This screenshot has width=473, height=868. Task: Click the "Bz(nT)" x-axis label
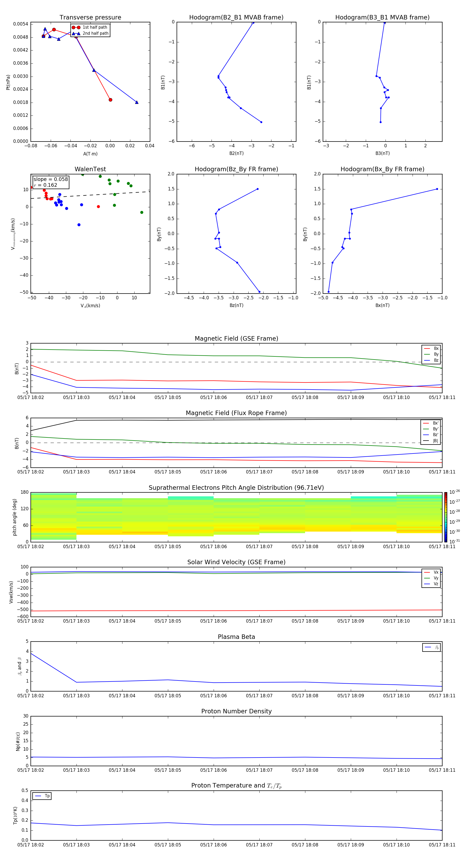pyautogui.click(x=236, y=305)
